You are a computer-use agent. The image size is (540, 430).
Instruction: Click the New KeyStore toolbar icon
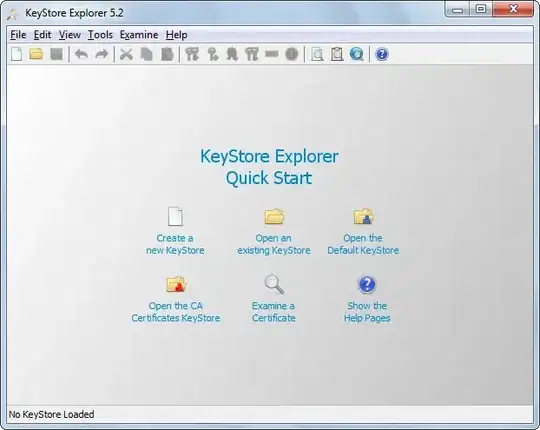tap(17, 54)
